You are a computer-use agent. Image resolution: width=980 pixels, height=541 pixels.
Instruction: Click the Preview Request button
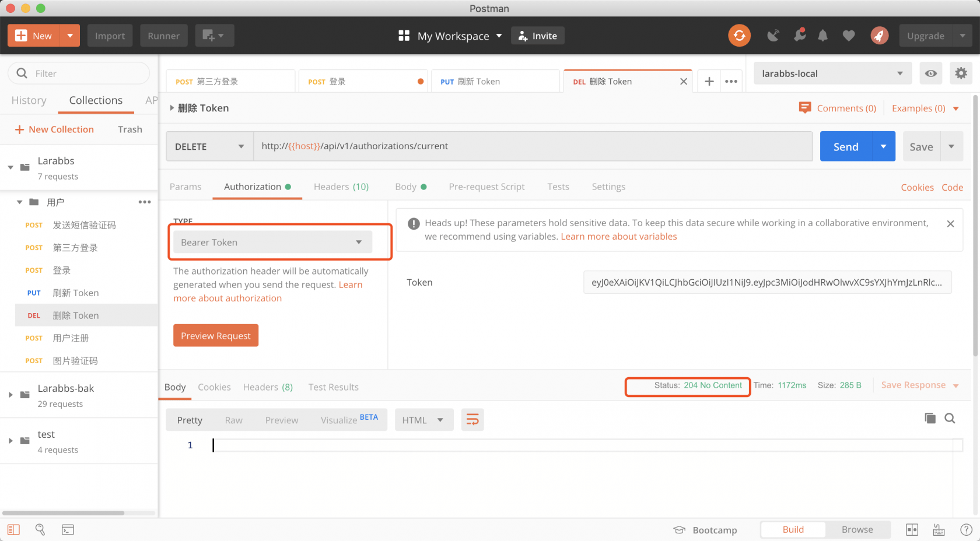pos(216,335)
